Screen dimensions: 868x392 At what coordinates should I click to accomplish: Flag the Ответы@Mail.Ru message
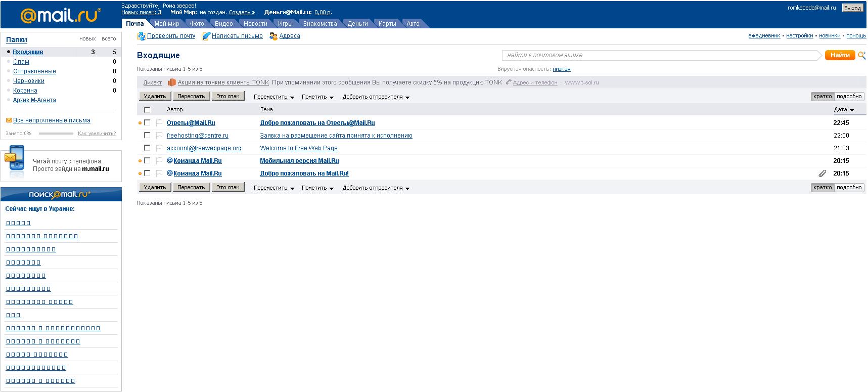coord(159,123)
